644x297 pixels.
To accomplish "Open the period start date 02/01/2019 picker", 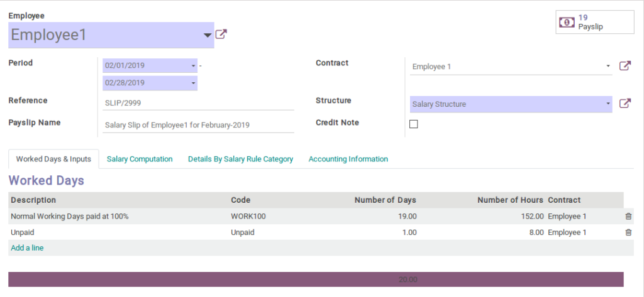I will (x=150, y=66).
